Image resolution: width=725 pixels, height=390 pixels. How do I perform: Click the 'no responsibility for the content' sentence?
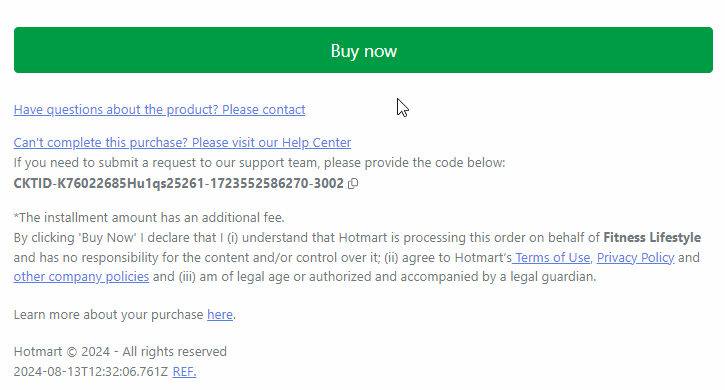(196, 257)
